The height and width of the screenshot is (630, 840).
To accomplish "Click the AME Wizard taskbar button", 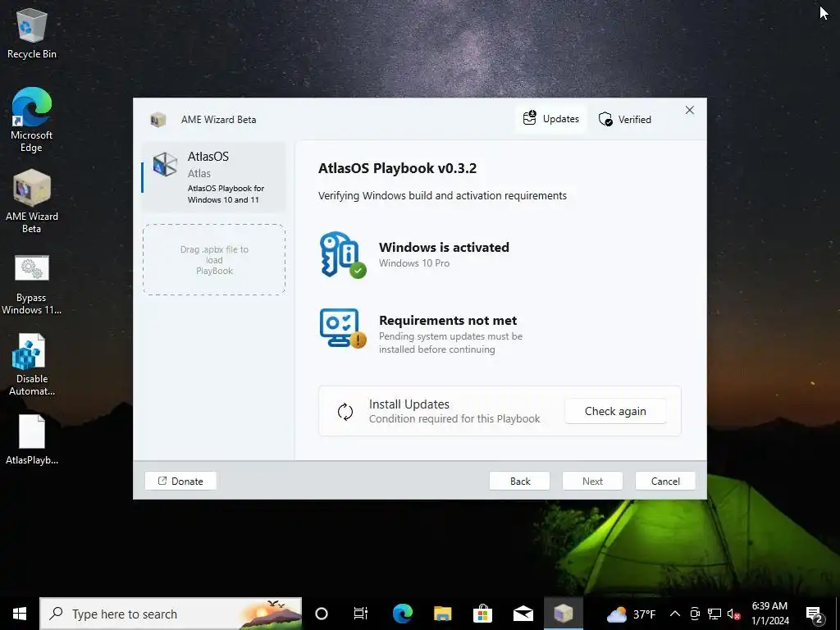I will (563, 614).
